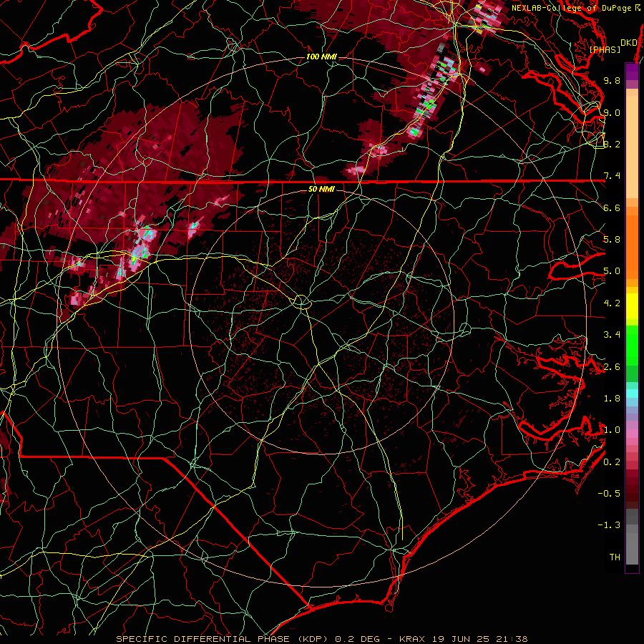The width and height of the screenshot is (644, 644).
Task: Click the 1.8 scale label
Action: [612, 399]
